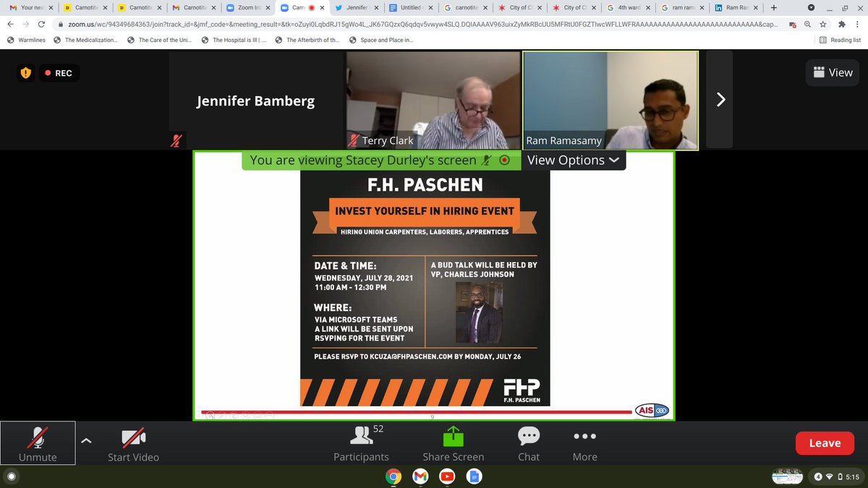This screenshot has height=488, width=868.
Task: Open Google Docs from the shelf
Action: (x=475, y=476)
